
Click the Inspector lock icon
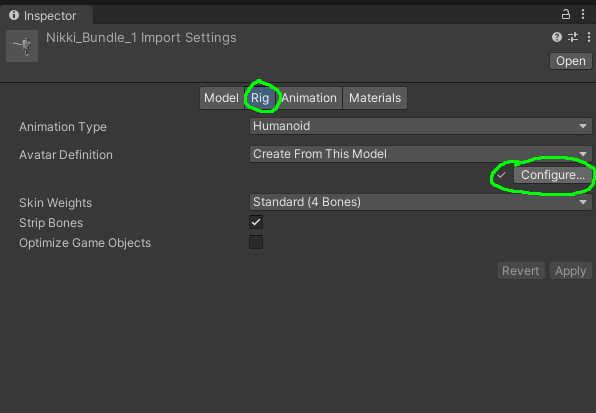click(x=566, y=14)
